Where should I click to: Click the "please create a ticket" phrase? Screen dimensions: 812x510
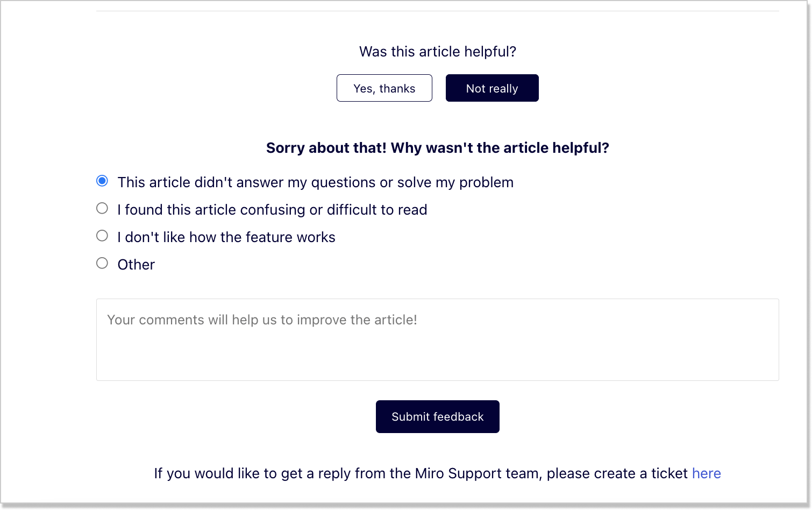click(617, 473)
